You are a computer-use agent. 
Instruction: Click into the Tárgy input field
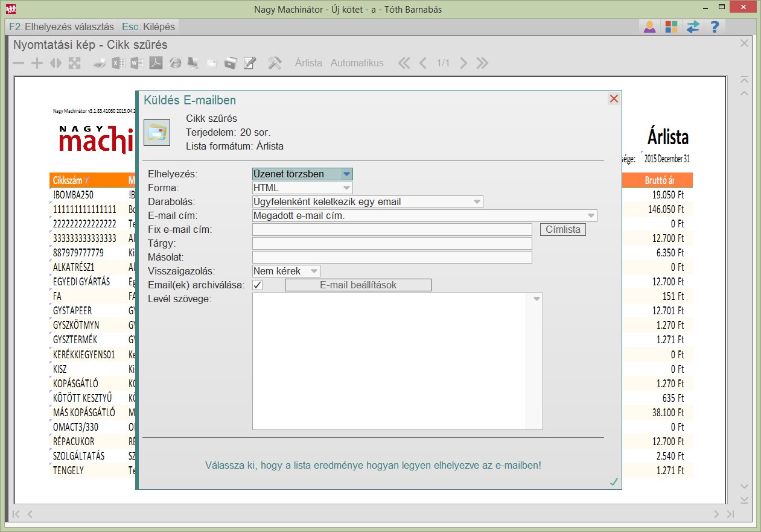[x=392, y=243]
